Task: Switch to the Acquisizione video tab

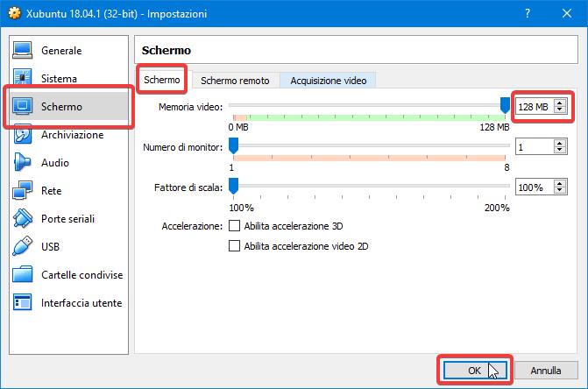Action: pyautogui.click(x=328, y=81)
